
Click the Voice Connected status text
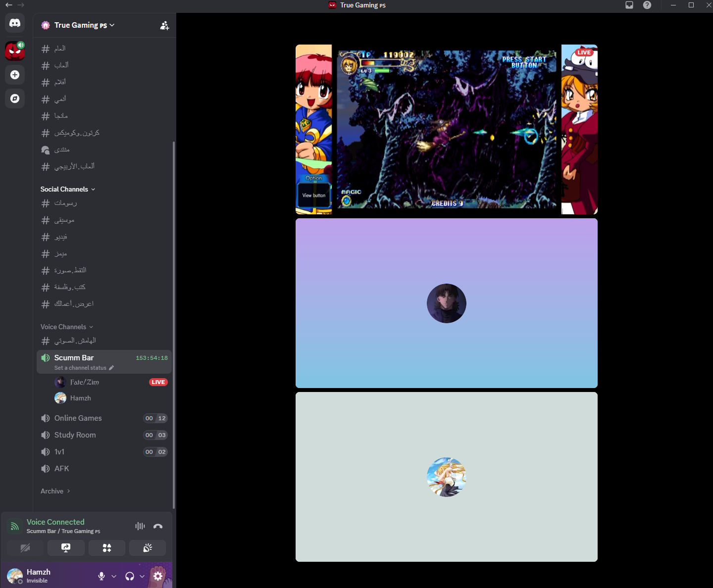point(55,522)
